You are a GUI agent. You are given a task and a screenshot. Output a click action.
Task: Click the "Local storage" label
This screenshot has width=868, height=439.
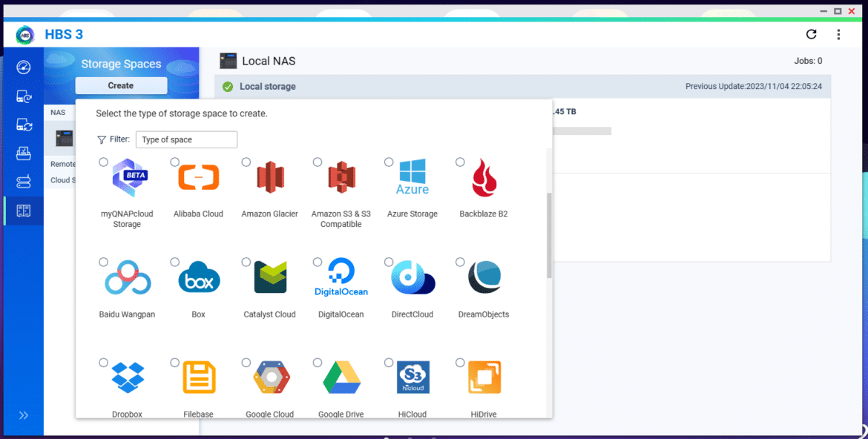[x=267, y=87]
